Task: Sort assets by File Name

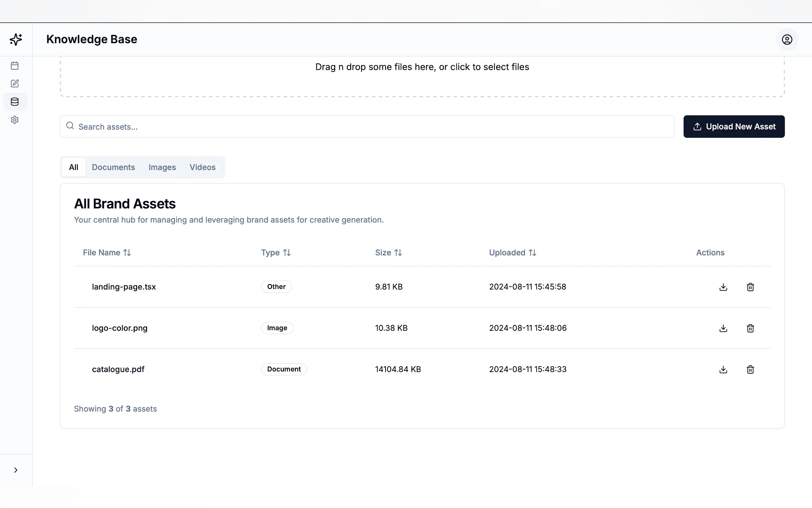Action: pos(107,253)
